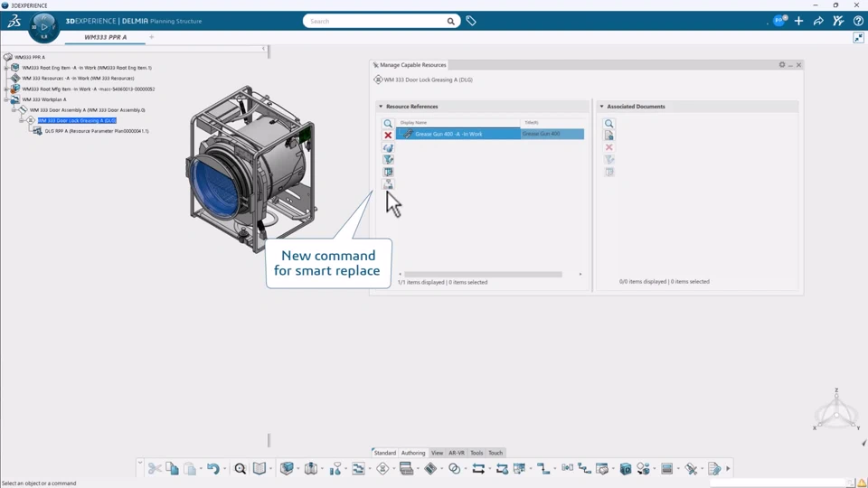Click the filter icon in Associated Documents
Image resolution: width=868 pixels, height=488 pixels.
(x=609, y=160)
